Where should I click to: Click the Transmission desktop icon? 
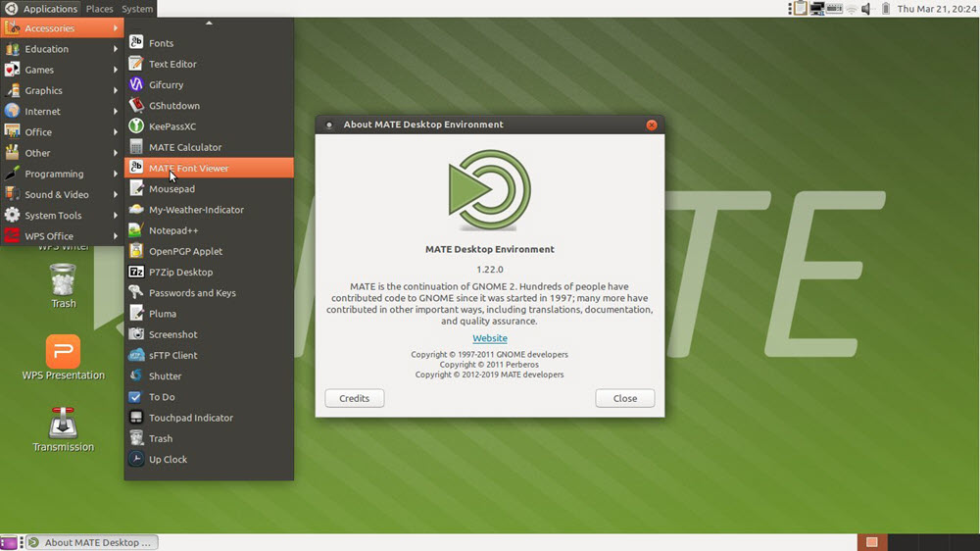pyautogui.click(x=64, y=425)
